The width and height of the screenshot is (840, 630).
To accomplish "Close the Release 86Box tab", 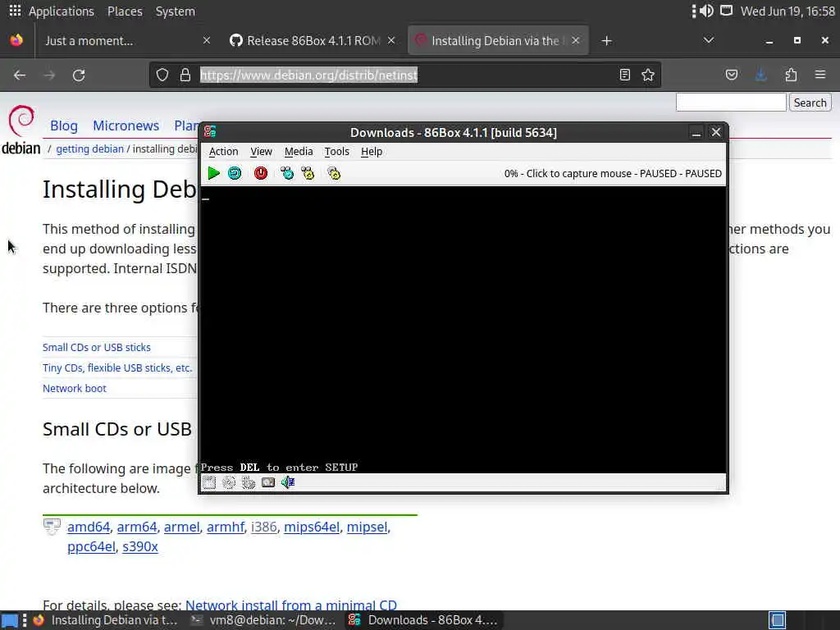I will (391, 41).
